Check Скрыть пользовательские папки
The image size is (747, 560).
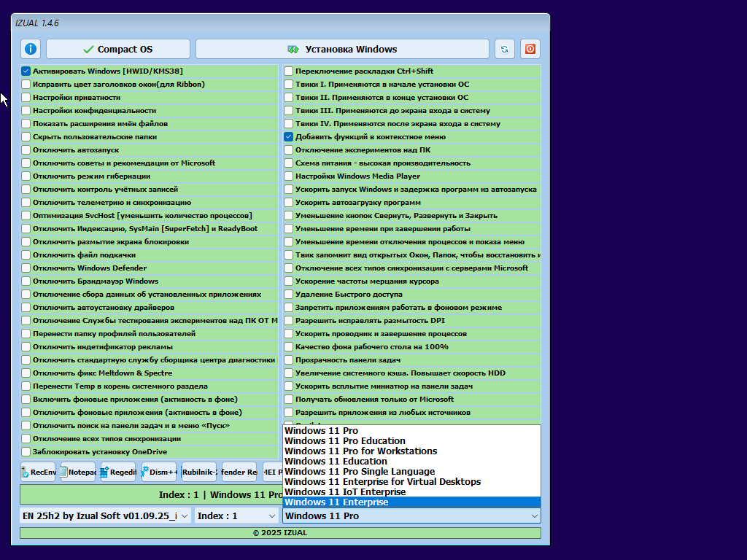(26, 136)
